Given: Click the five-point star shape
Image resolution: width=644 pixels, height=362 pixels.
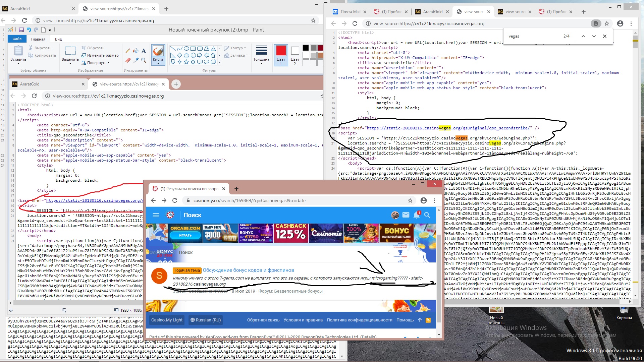Looking at the screenshot, I should [186, 62].
